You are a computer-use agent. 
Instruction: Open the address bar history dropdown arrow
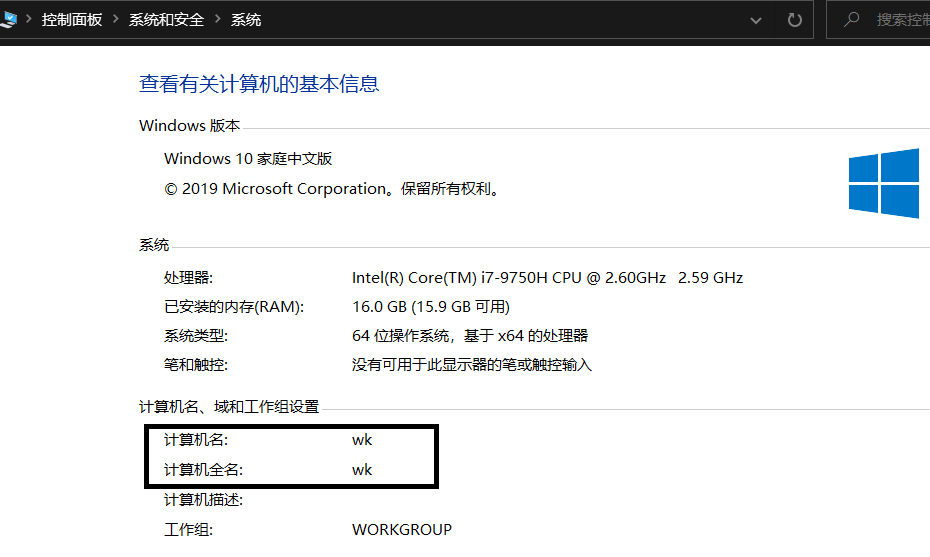pos(756,21)
